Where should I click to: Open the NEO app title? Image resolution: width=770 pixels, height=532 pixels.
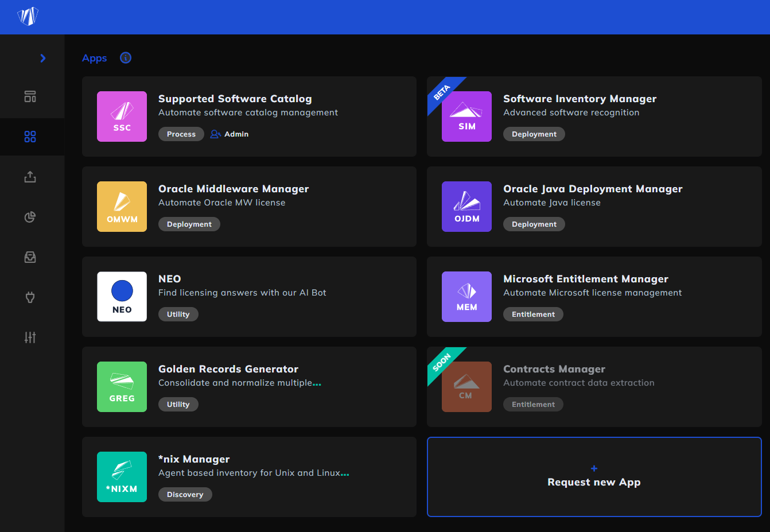tap(170, 279)
